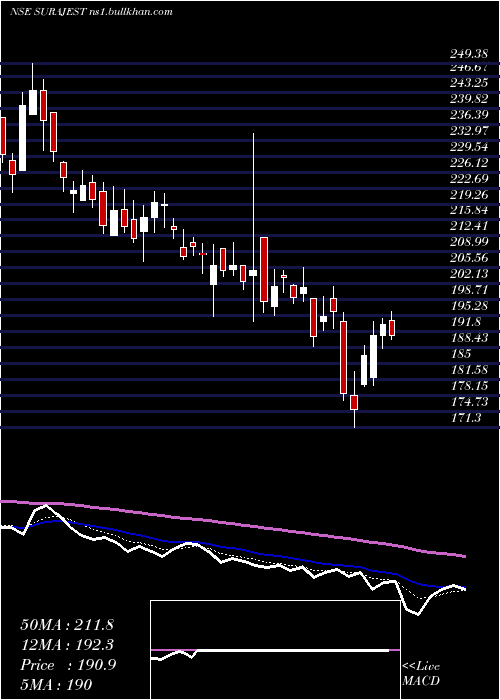Select the 181.58 price level label

coord(469,370)
